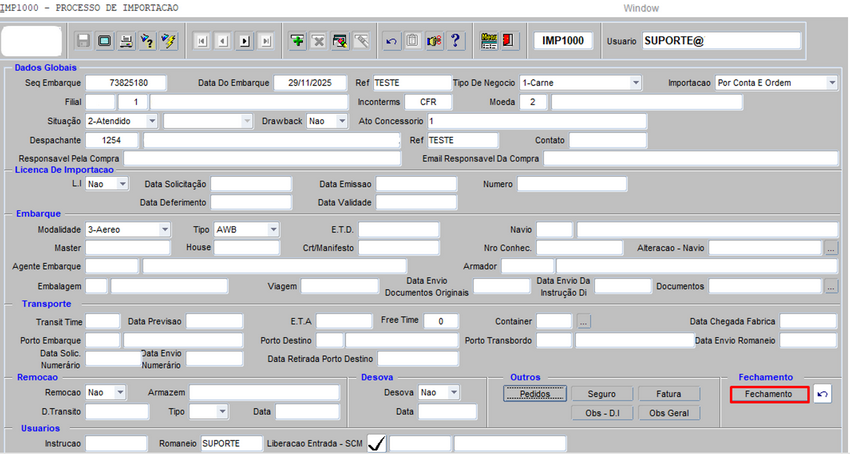Click the Seq Embarque input field
Image resolution: width=850 pixels, height=454 pixels.
coord(125,82)
